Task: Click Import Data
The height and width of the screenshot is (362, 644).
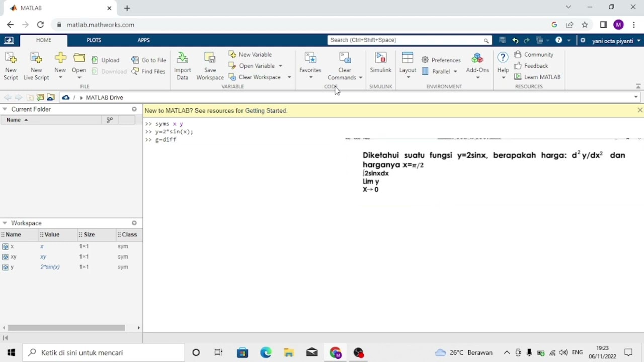Action: (182, 66)
